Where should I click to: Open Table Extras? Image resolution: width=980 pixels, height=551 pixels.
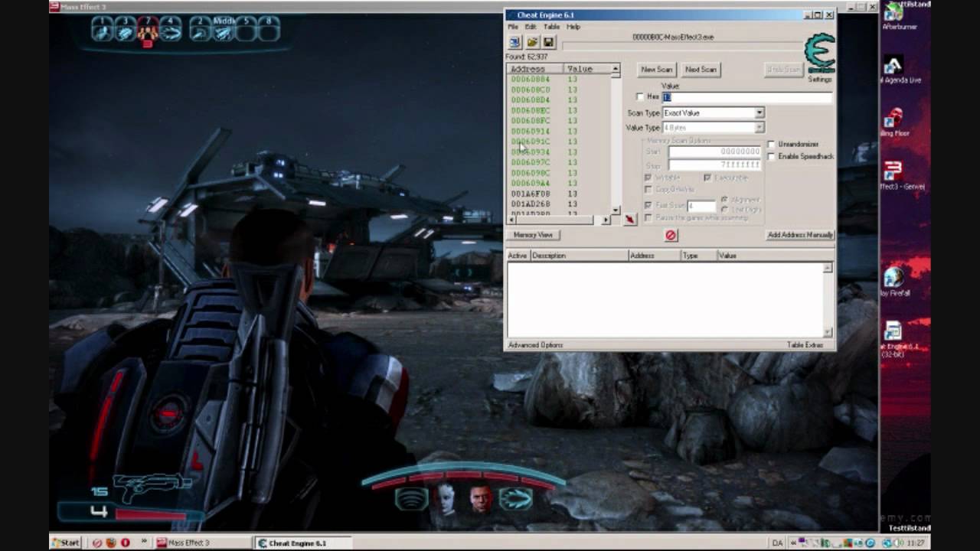point(805,345)
